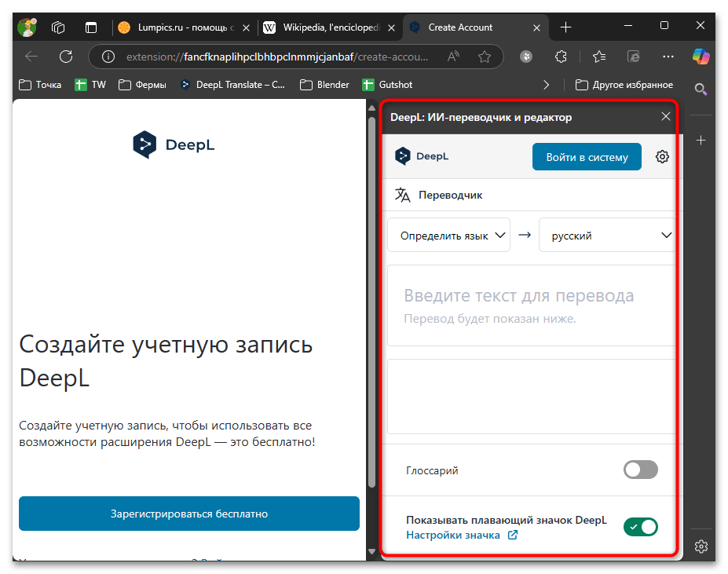Click Войти в систему button

click(x=587, y=157)
